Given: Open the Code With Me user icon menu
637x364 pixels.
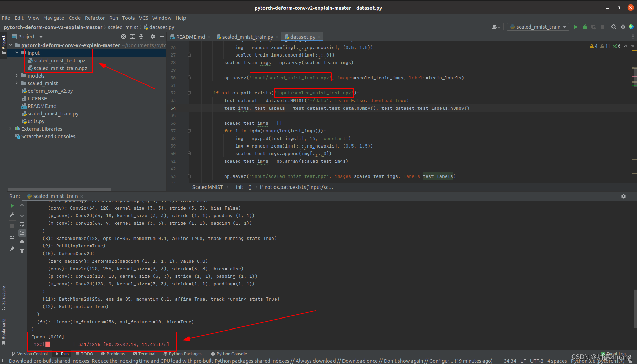Looking at the screenshot, I should [496, 27].
